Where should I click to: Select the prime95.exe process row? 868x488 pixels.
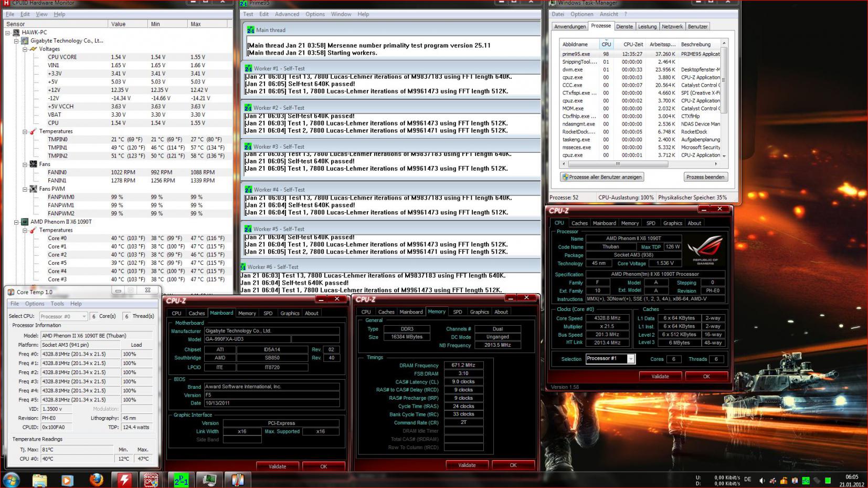[x=640, y=54]
